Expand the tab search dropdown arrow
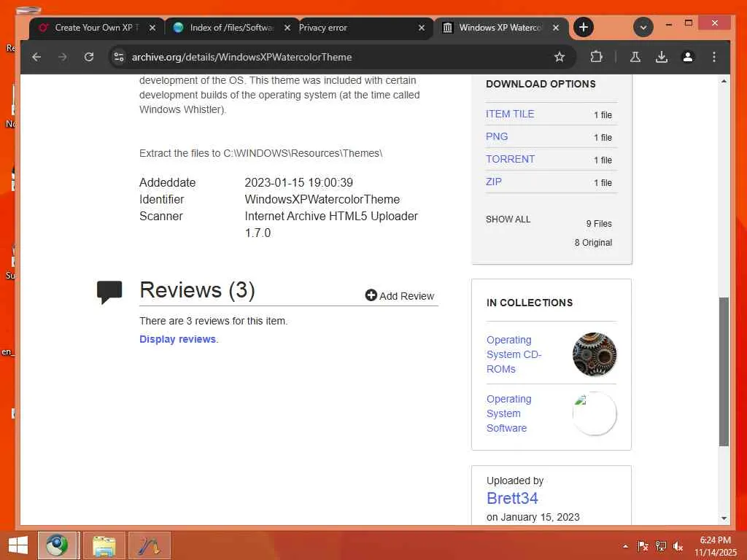The image size is (747, 560). pos(643,27)
